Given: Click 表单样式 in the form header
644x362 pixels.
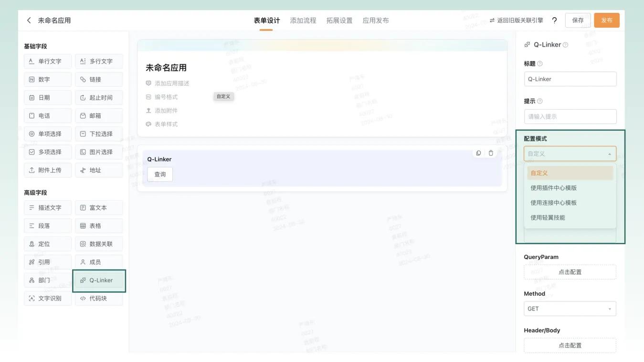Looking at the screenshot, I should pyautogui.click(x=162, y=124).
